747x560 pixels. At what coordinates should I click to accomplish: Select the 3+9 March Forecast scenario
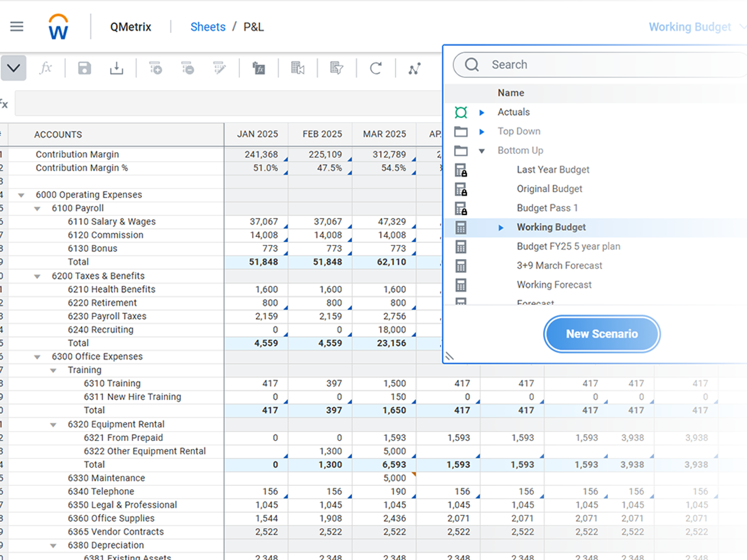pos(559,266)
